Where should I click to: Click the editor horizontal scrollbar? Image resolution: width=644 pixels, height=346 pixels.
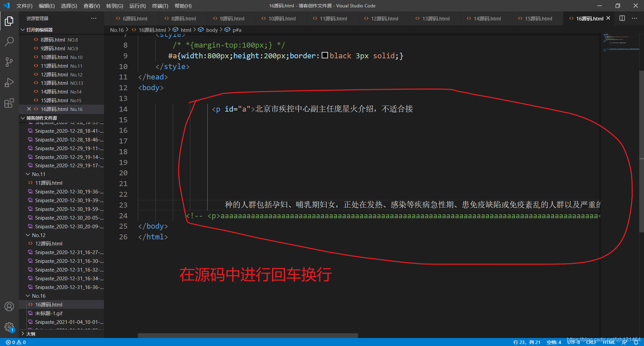pyautogui.click(x=248, y=336)
